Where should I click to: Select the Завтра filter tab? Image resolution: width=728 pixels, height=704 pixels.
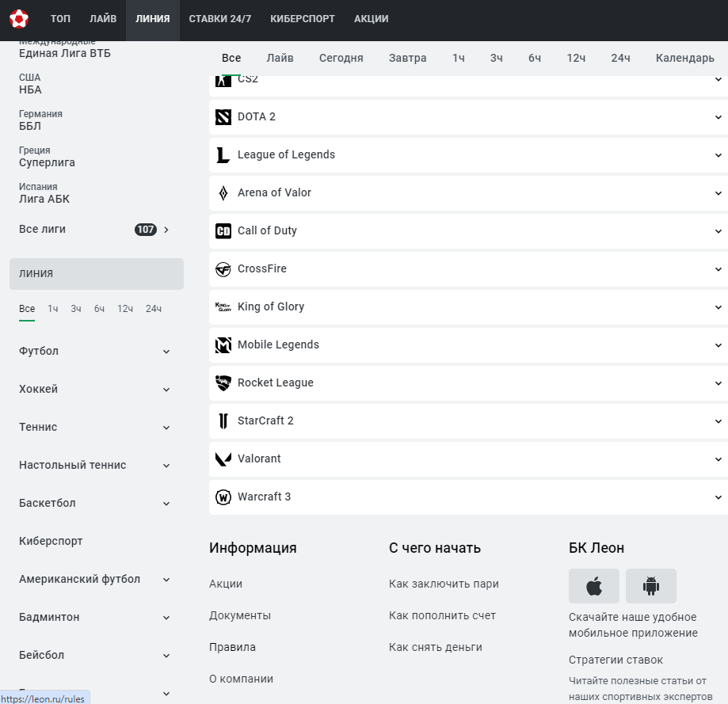click(408, 58)
